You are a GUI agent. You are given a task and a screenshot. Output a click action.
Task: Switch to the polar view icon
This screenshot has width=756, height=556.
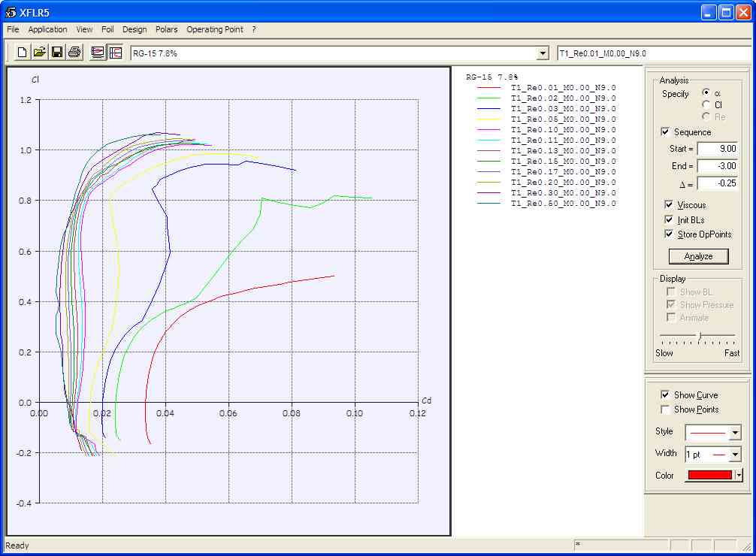[116, 53]
